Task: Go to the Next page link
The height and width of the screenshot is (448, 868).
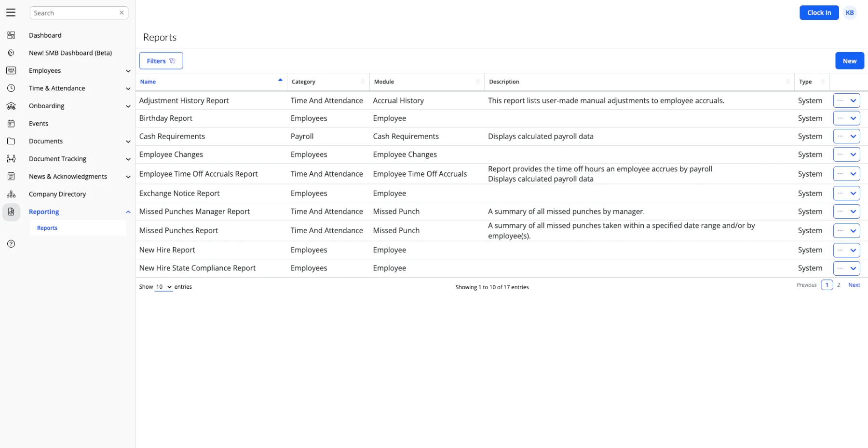Action: [x=854, y=285]
